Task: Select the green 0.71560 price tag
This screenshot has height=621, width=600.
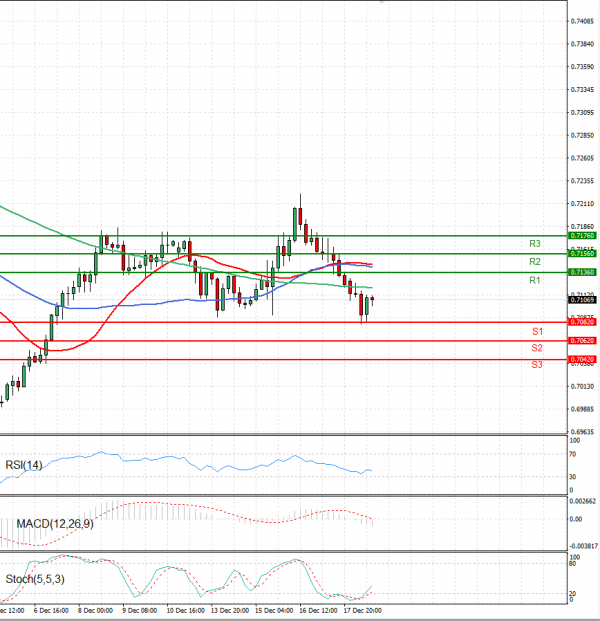Action: (x=582, y=253)
